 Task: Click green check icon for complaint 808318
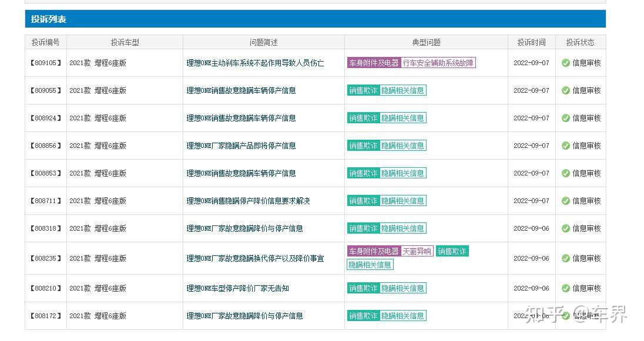coord(565,228)
